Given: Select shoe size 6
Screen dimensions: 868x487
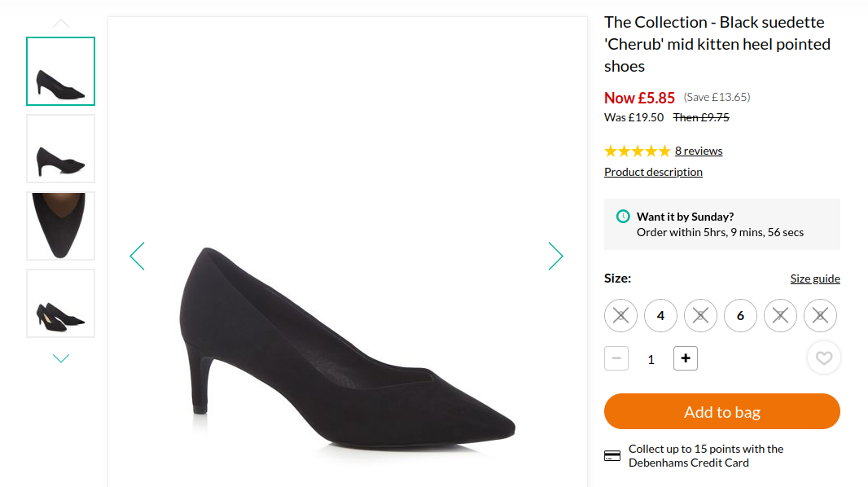Looking at the screenshot, I should point(740,316).
